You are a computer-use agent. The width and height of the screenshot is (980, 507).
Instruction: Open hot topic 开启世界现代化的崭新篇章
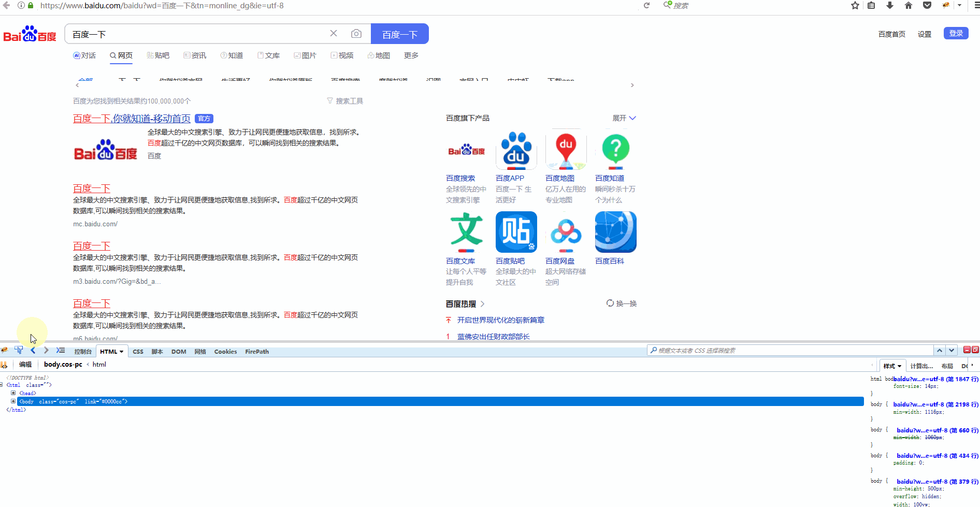[x=501, y=320]
